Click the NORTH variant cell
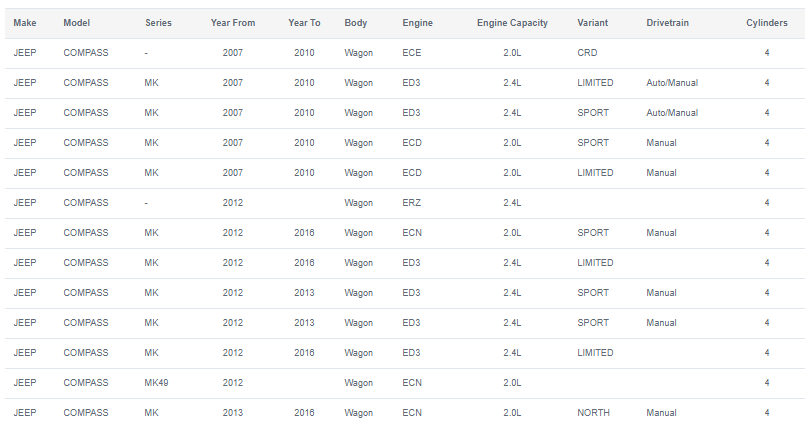The image size is (810, 443). [x=594, y=413]
